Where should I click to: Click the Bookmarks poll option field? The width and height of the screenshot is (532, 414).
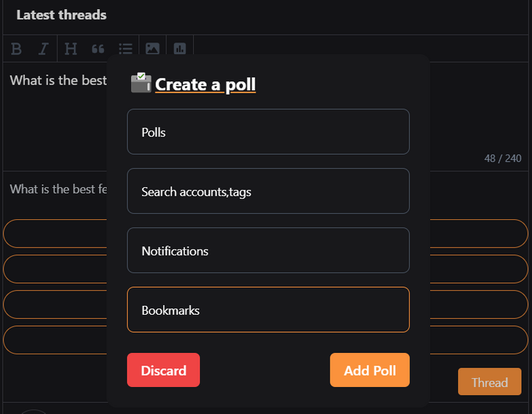tap(268, 310)
